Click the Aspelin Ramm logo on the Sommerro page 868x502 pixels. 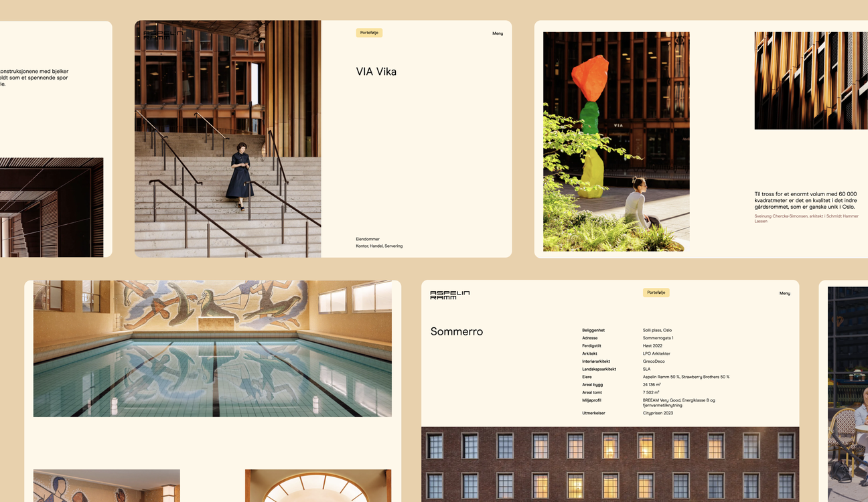click(x=449, y=295)
